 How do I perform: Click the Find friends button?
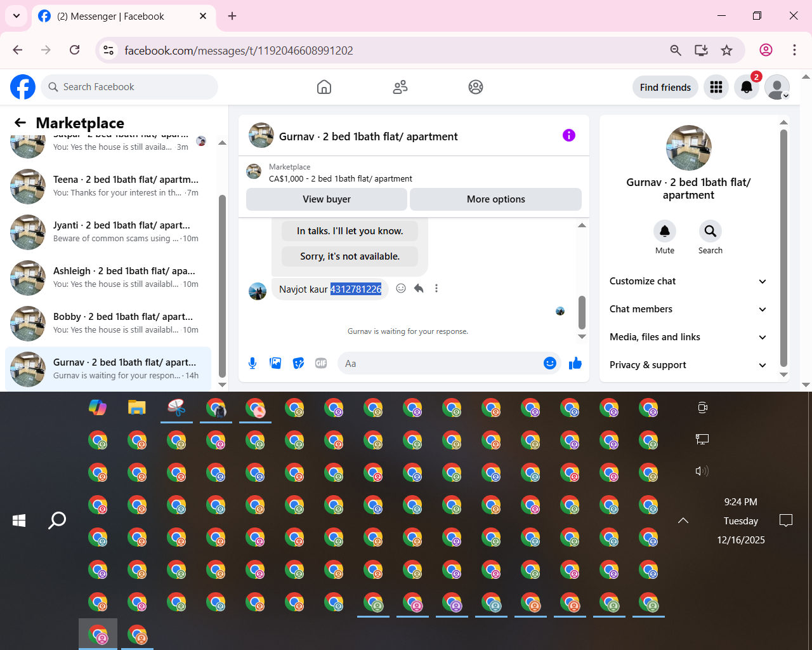[x=665, y=87]
